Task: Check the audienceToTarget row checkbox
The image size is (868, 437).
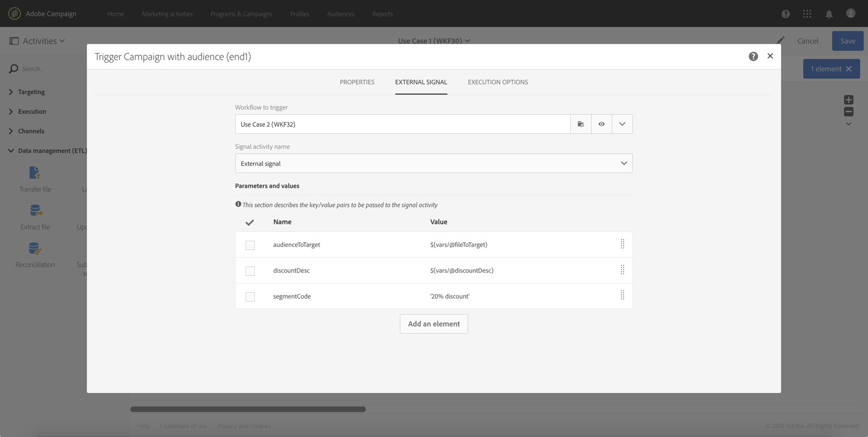Action: tap(250, 245)
